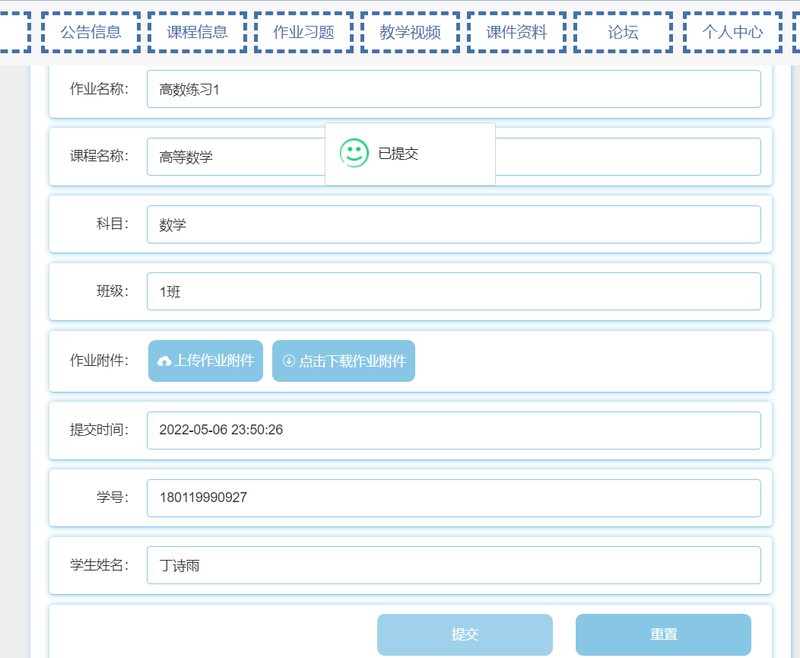Focus the 科目 input field
This screenshot has width=800, height=658.
(x=454, y=224)
